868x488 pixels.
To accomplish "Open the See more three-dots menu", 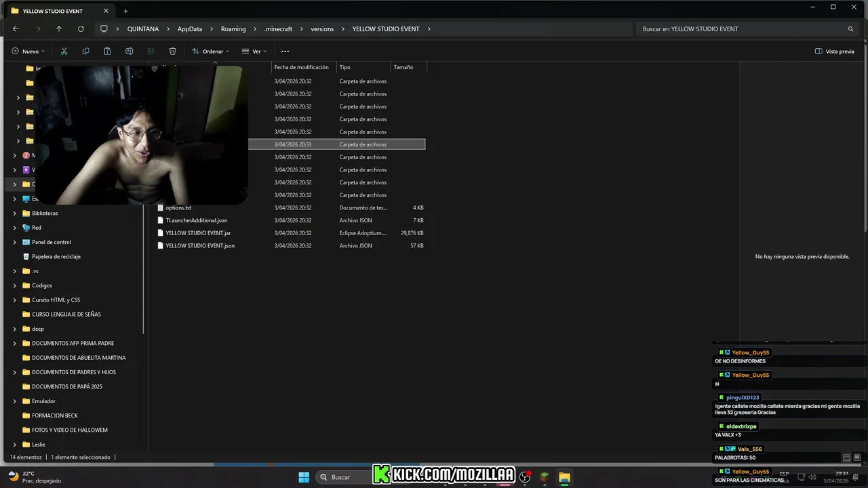I will 285,51.
